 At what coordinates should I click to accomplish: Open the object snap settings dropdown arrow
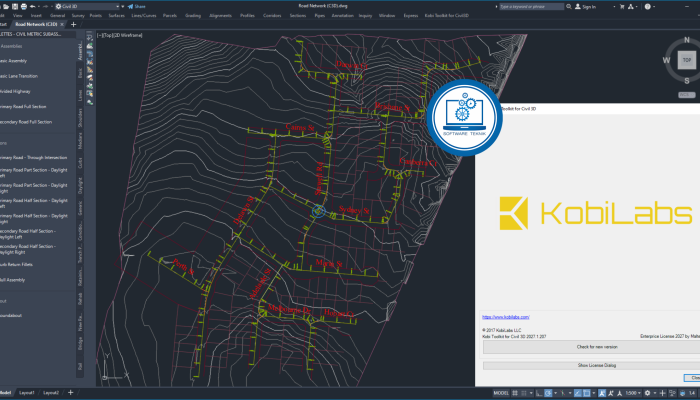point(594,393)
